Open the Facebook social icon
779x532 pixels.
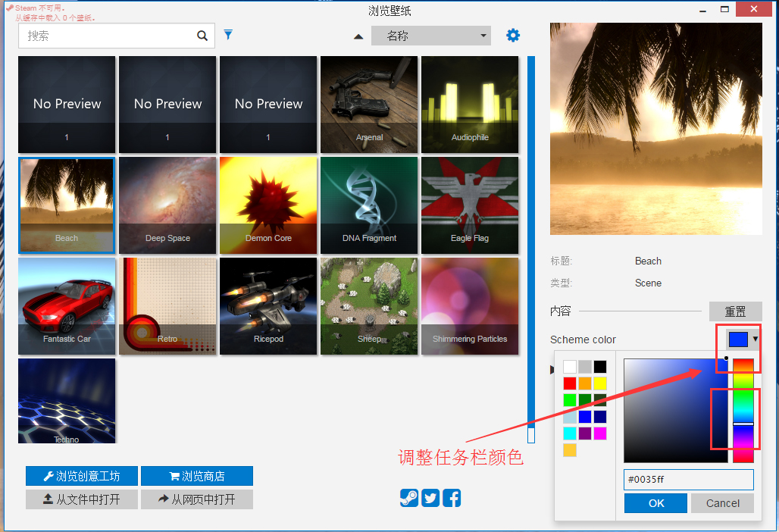(x=452, y=498)
